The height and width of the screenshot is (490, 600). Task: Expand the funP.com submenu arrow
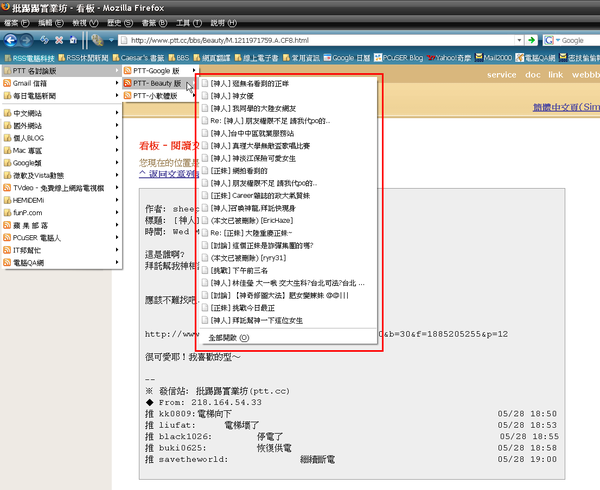point(116,213)
